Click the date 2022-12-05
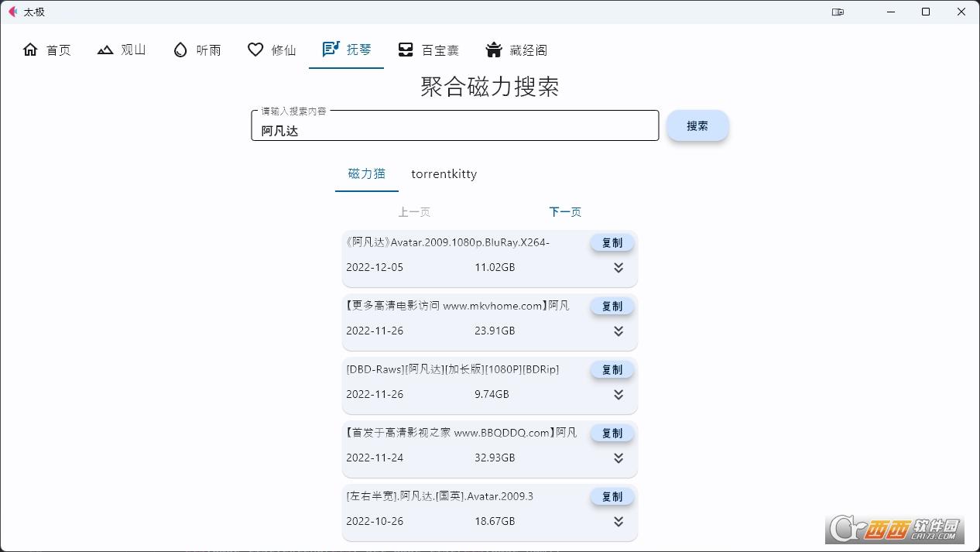The width and height of the screenshot is (980, 552). [375, 267]
